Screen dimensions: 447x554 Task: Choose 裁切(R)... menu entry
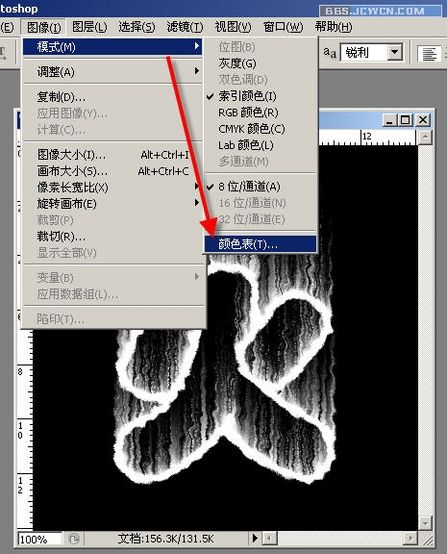[x=113, y=236]
